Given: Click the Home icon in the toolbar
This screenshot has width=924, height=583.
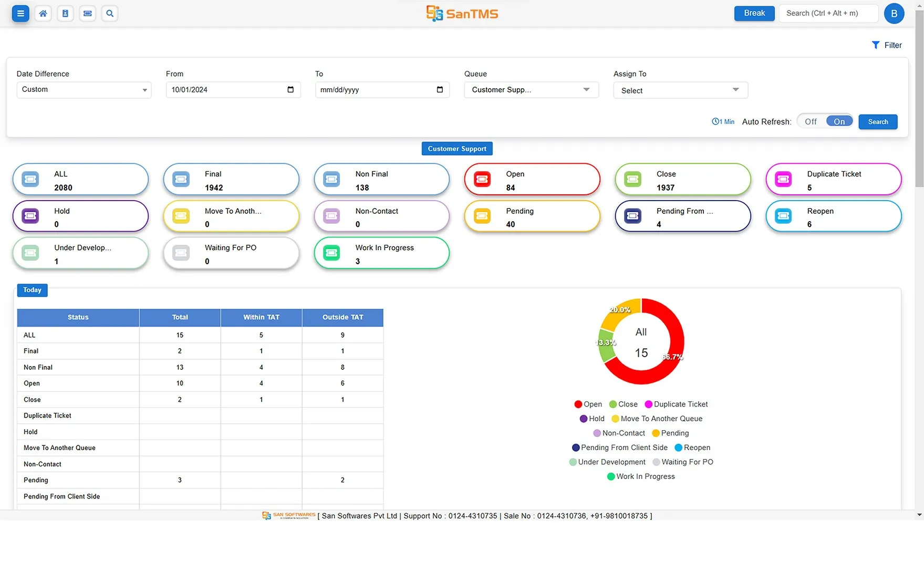Looking at the screenshot, I should [x=43, y=13].
